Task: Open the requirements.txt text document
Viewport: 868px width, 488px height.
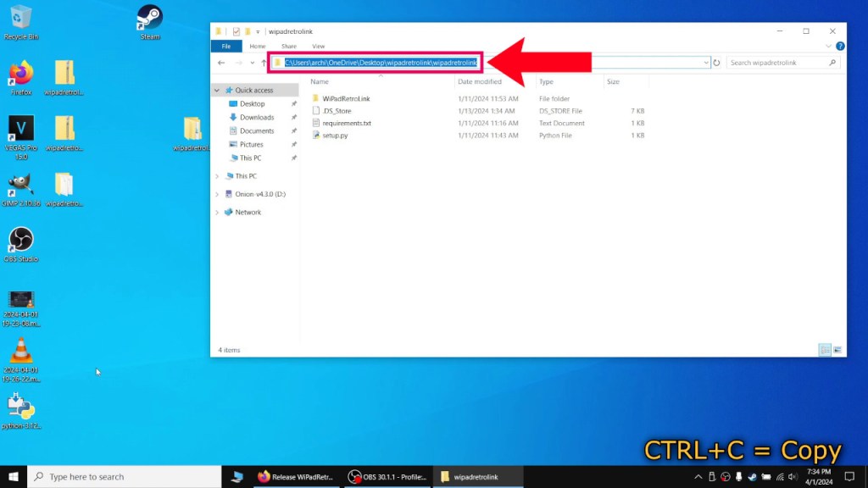Action: [347, 123]
